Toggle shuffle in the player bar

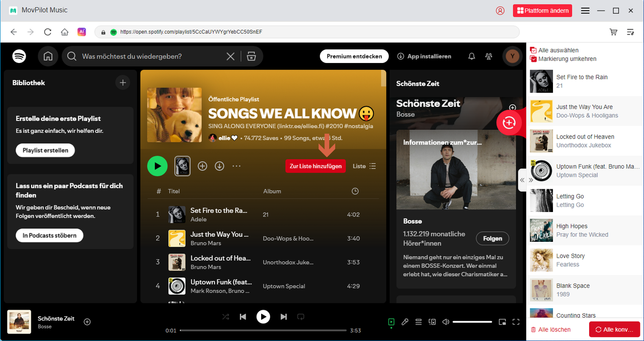[x=226, y=317]
